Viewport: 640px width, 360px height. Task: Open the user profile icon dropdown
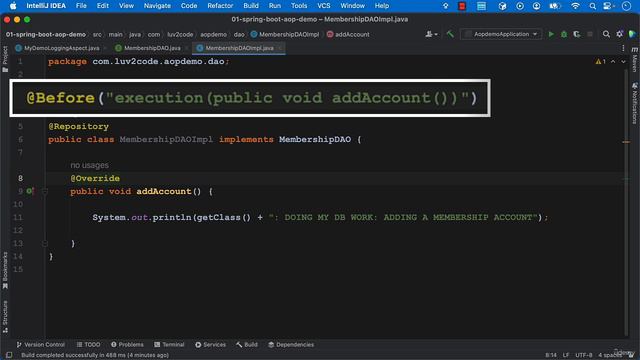(431, 34)
